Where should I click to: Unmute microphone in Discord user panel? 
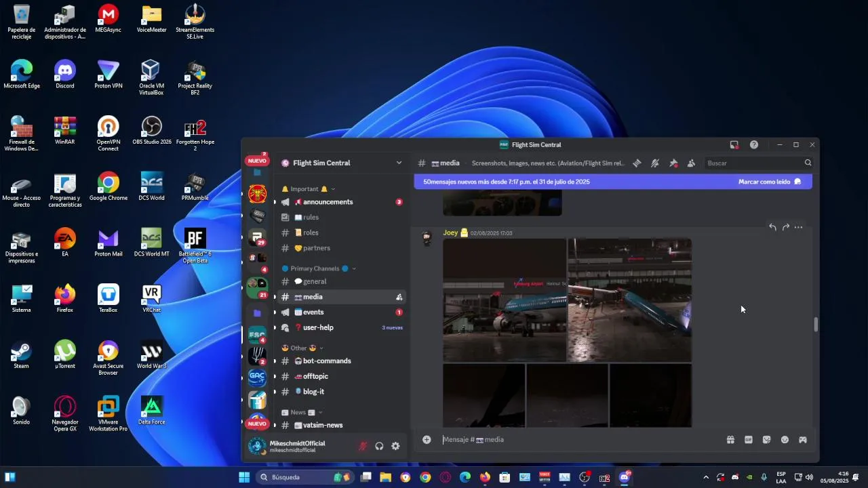pyautogui.click(x=363, y=446)
